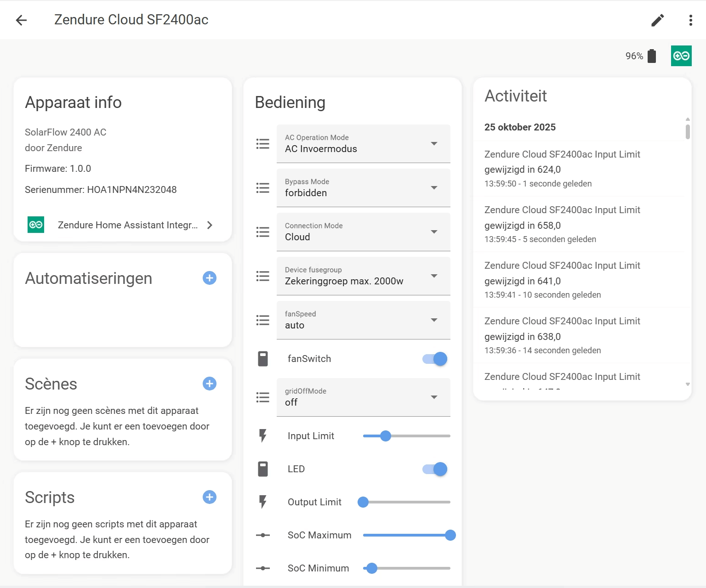Click the back arrow to return
Image resolution: width=706 pixels, height=588 pixels.
[21, 20]
